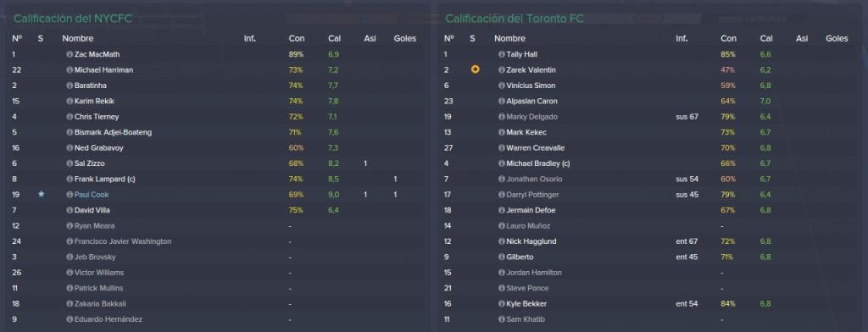Click the info icon next to Kyle Bekker
The width and height of the screenshot is (868, 332).
tap(502, 304)
